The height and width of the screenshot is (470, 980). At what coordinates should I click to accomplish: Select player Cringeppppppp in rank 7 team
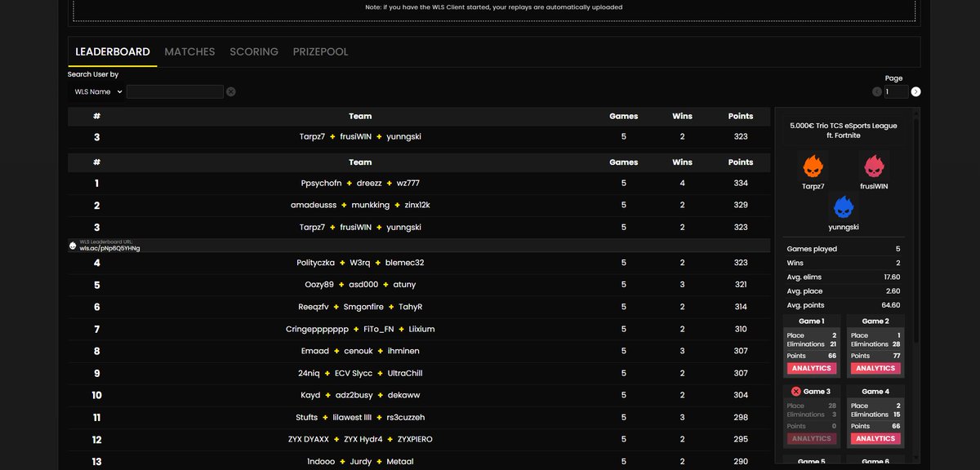click(317, 329)
